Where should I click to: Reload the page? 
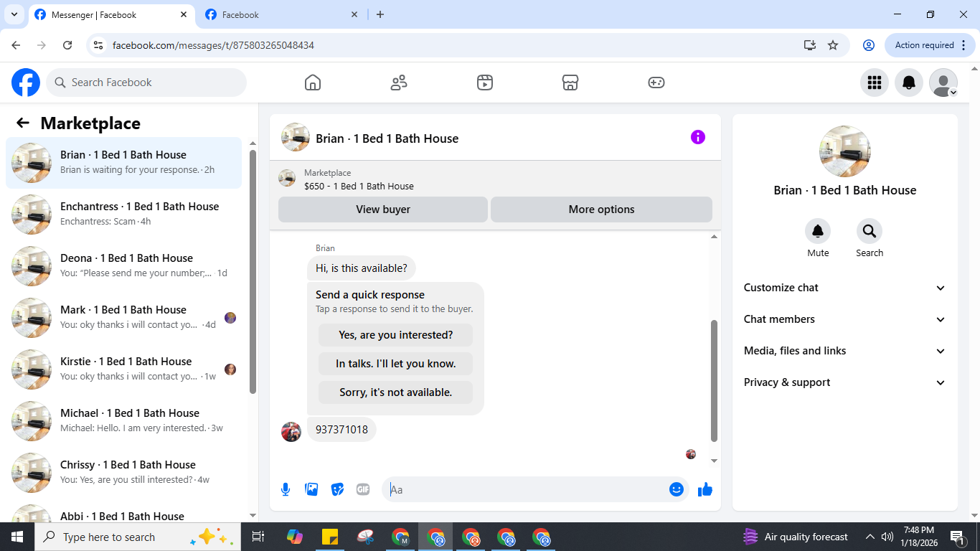click(x=67, y=45)
